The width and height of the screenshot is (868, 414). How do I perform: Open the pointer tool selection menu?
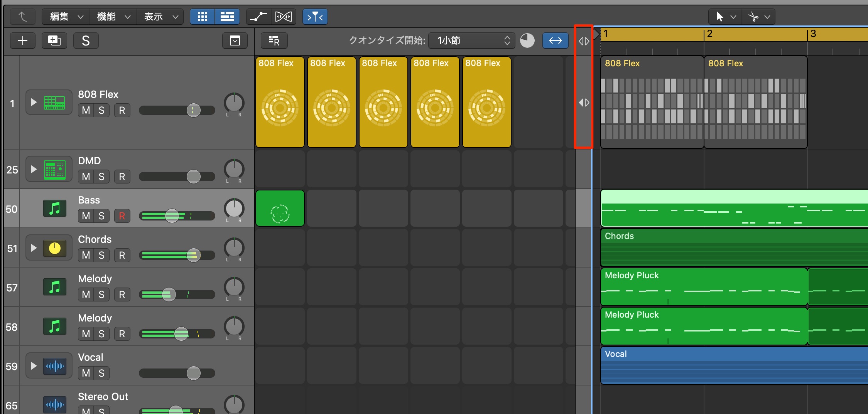[725, 17]
